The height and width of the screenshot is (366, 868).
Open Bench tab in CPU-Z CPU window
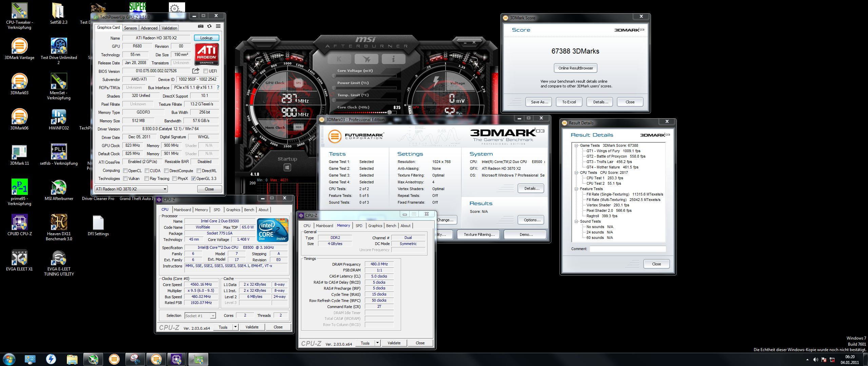[249, 210]
